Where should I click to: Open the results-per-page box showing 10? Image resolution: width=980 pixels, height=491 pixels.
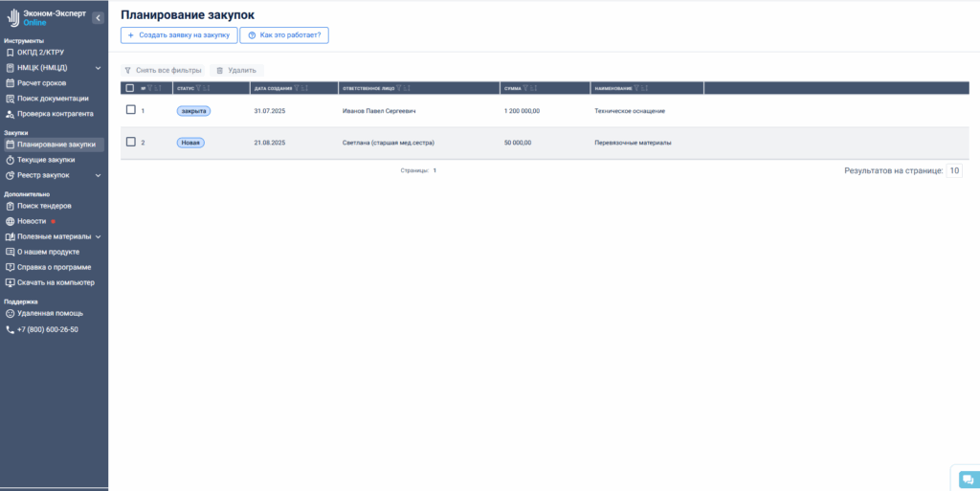(x=954, y=170)
